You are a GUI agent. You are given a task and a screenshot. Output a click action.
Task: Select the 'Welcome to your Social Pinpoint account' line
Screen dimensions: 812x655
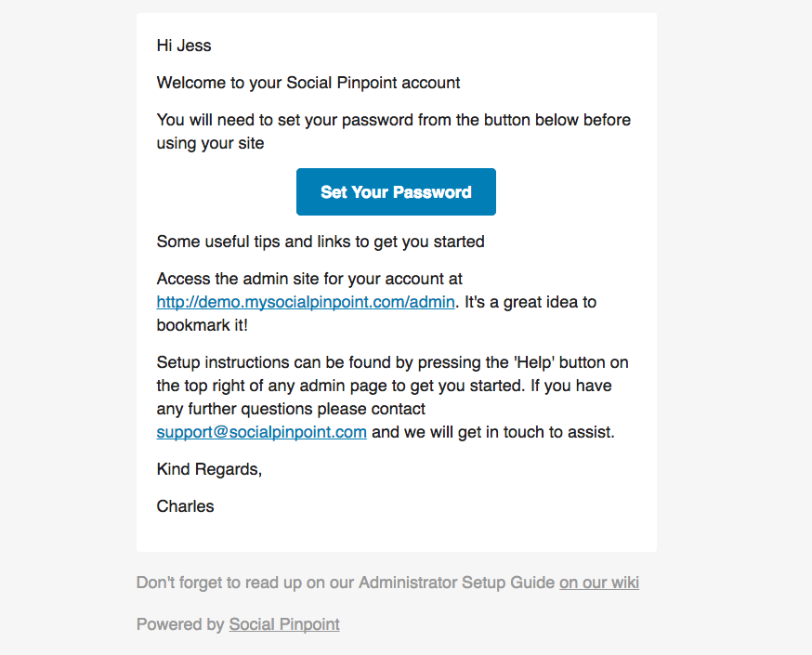[x=308, y=83]
